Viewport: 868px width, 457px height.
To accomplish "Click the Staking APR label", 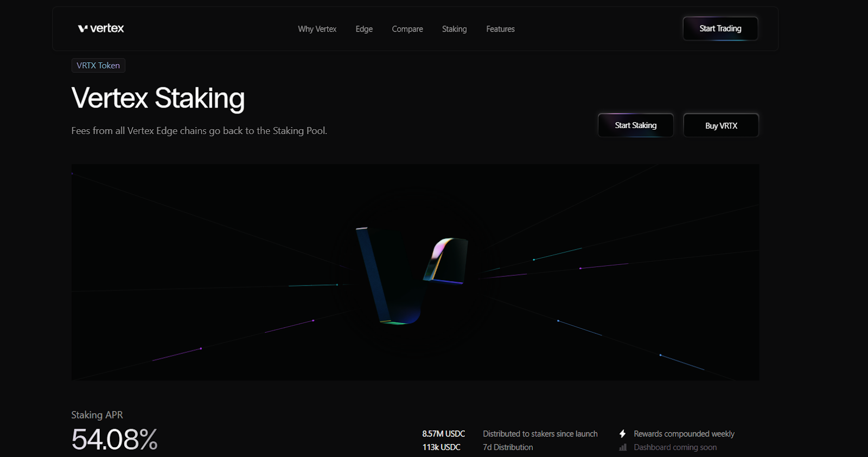I will coord(97,415).
